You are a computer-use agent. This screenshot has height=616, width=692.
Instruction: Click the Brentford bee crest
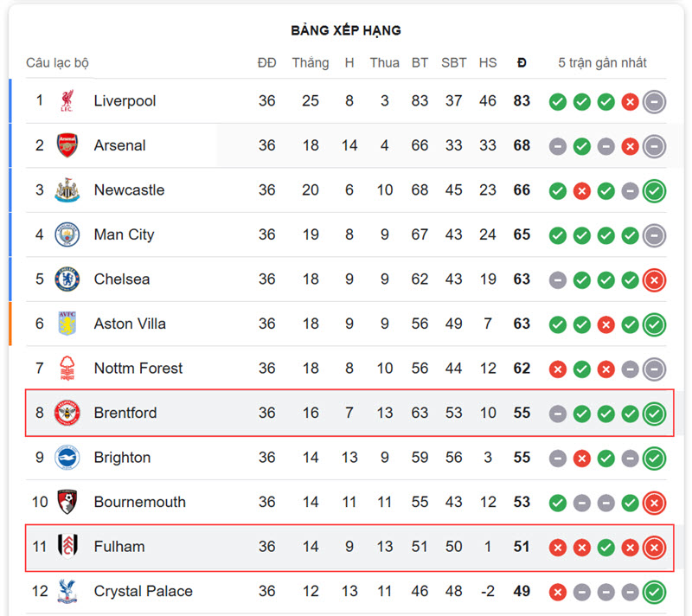click(x=67, y=413)
